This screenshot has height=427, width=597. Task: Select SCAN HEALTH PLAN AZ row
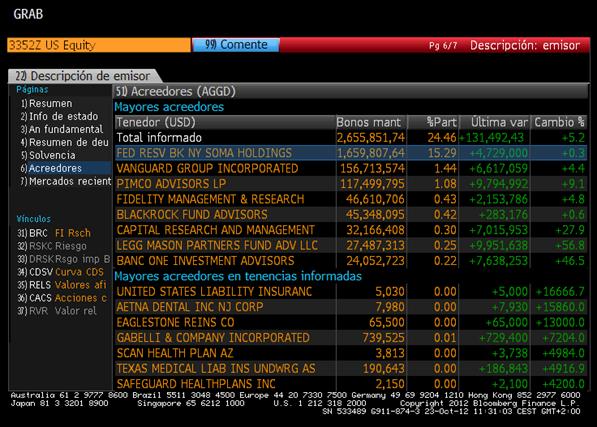(x=350, y=353)
